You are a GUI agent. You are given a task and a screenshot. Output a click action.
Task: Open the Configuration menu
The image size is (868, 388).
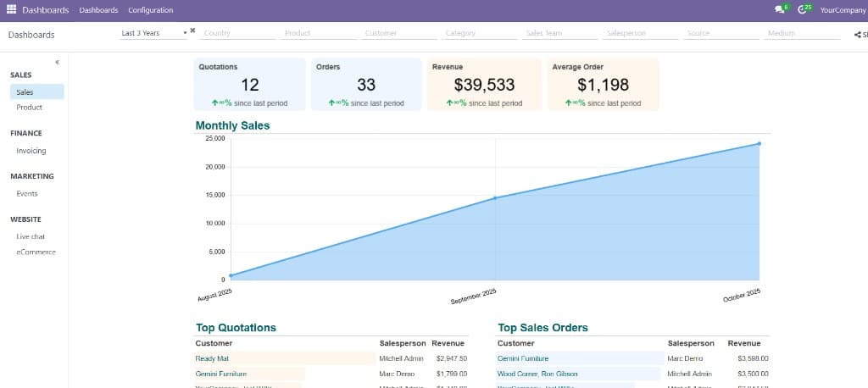click(x=151, y=10)
